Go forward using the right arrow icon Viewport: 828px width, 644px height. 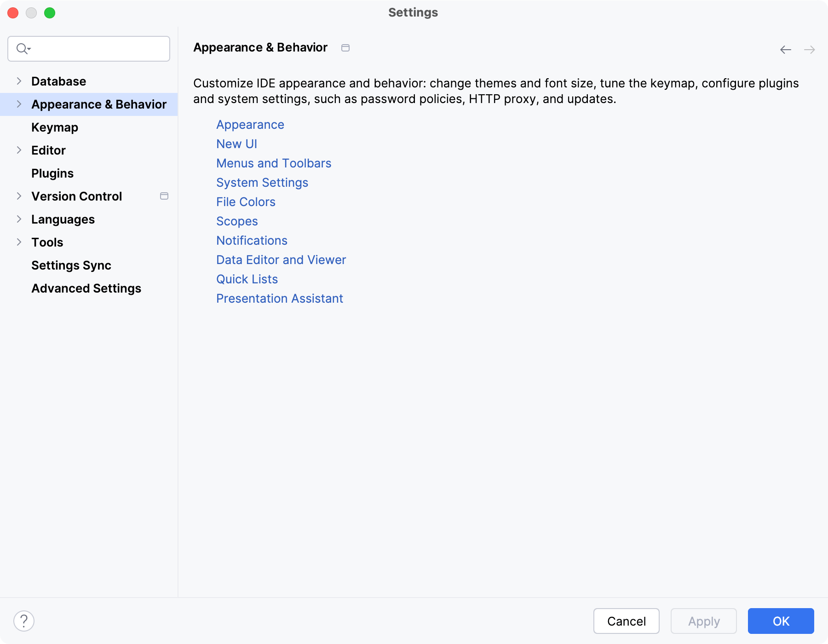tap(810, 50)
